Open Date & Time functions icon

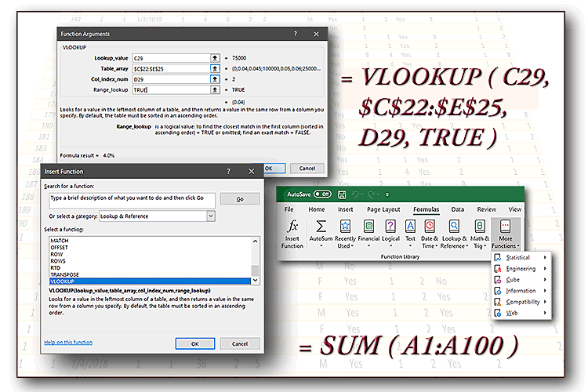click(x=430, y=227)
